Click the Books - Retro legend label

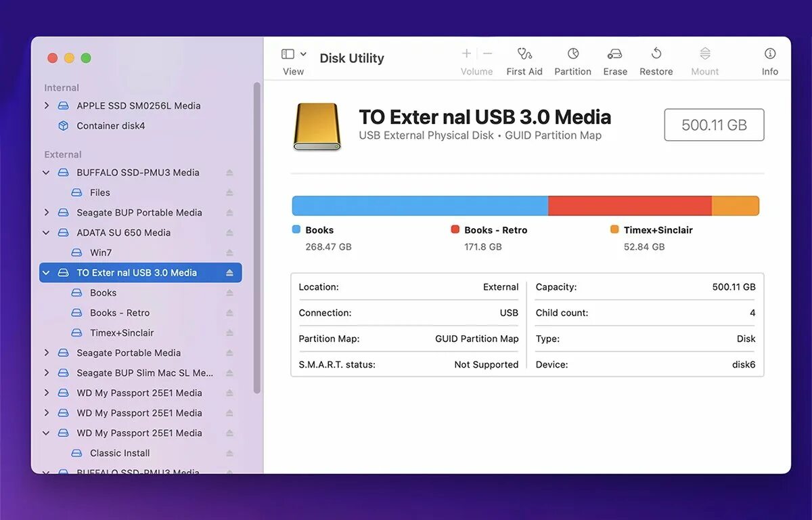click(496, 230)
